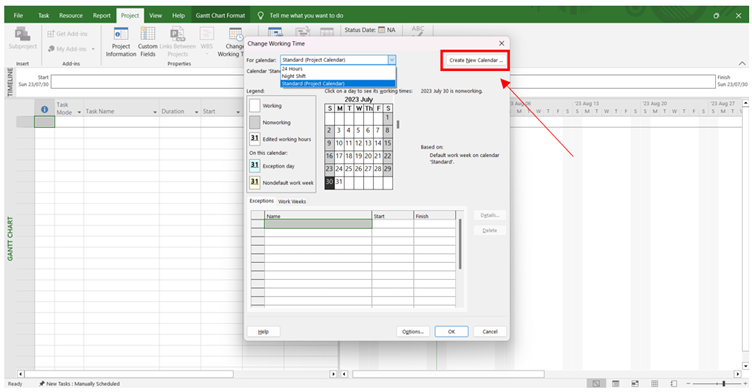Click the blue info indicator column header
The width and height of the screenshot is (752, 392).
pos(45,109)
